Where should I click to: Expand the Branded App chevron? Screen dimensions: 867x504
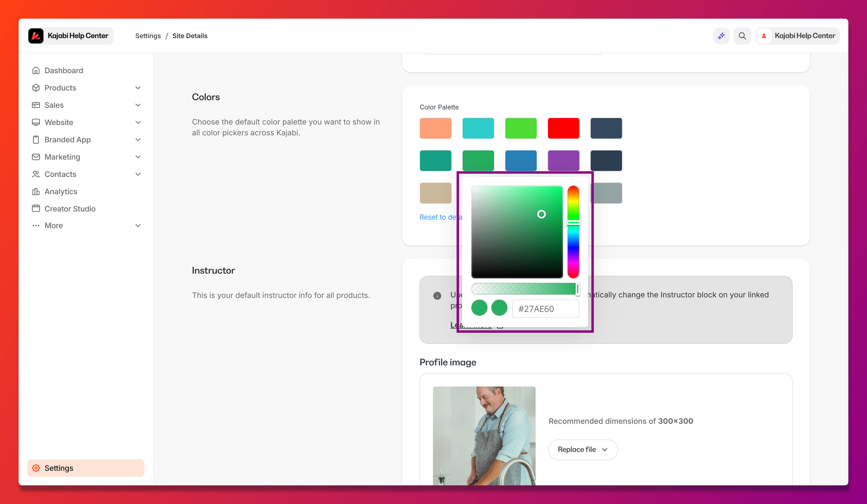pos(138,139)
